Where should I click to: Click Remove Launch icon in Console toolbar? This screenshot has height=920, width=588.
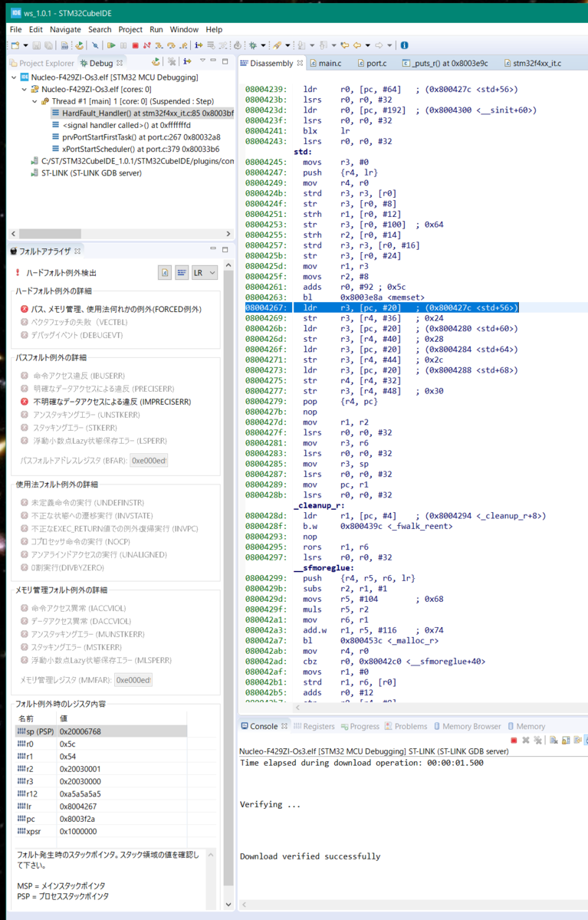click(x=526, y=741)
